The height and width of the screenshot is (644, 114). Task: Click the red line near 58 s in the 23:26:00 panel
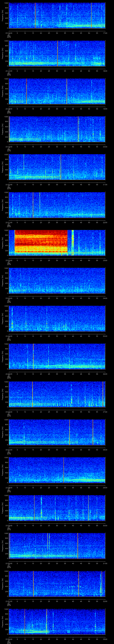pos(103,394)
